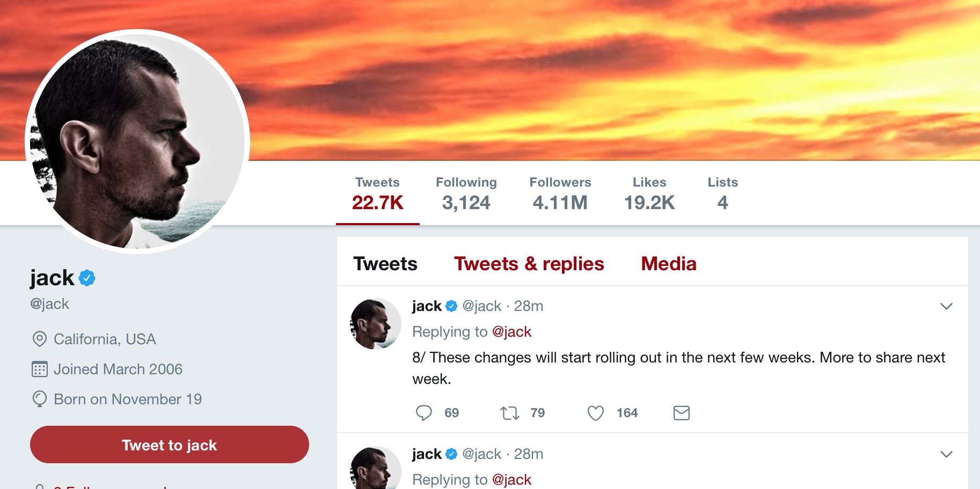980x489 pixels.
Task: Open the Media tab
Action: point(668,263)
